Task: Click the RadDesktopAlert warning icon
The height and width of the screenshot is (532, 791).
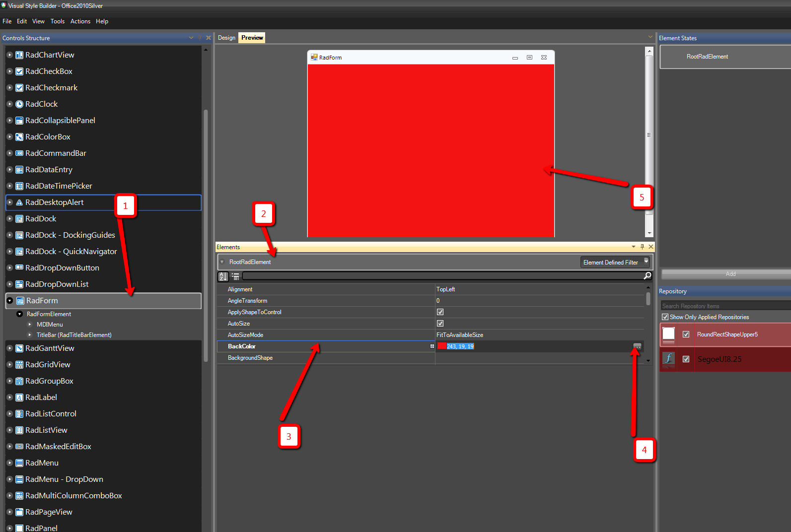Action: (x=19, y=202)
